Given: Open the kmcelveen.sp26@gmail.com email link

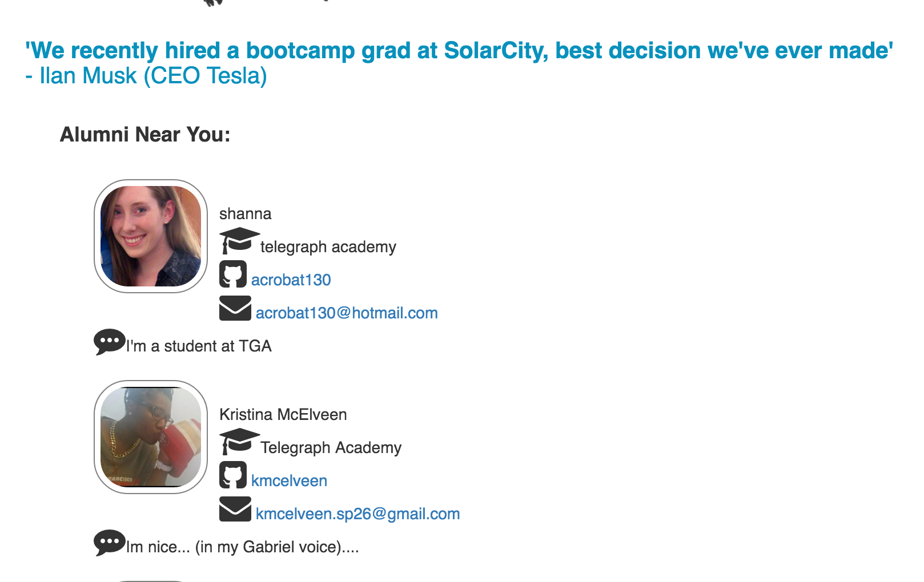Looking at the screenshot, I should click(x=357, y=514).
